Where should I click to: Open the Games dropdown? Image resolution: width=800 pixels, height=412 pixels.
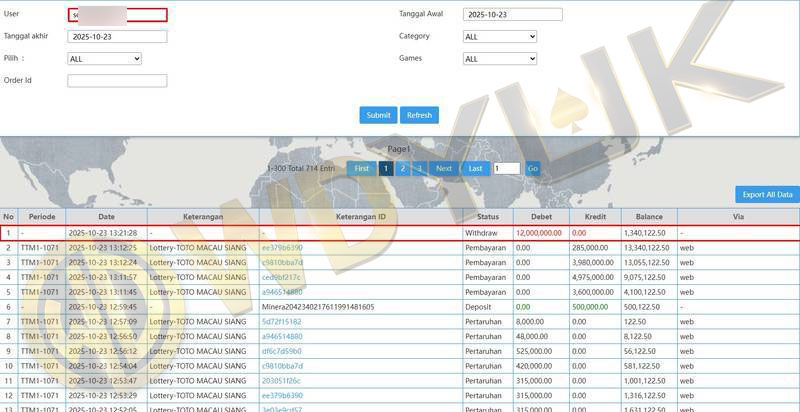(500, 59)
